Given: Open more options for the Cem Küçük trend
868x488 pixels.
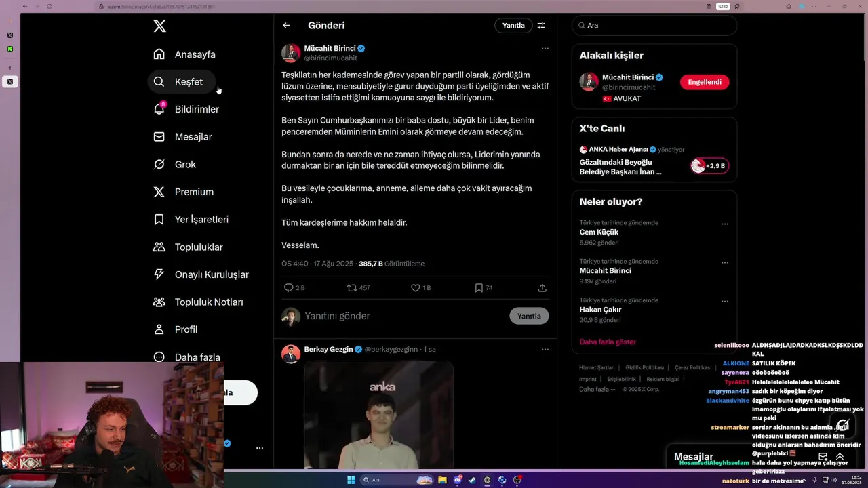Looking at the screenshot, I should click(725, 224).
